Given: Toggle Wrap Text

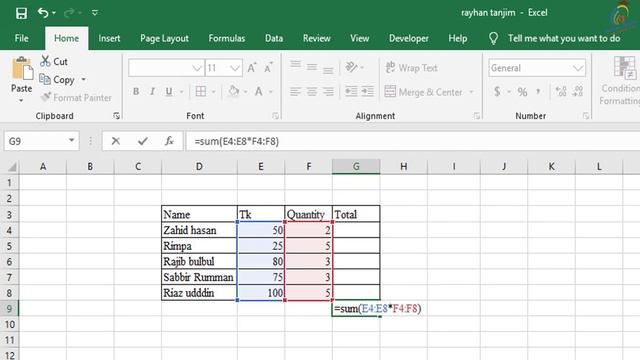Looking at the screenshot, I should 411,68.
